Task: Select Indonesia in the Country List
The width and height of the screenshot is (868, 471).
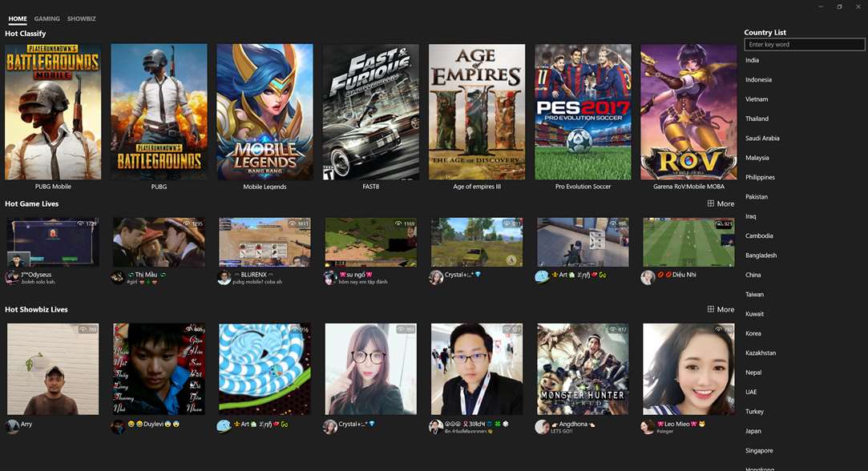Action: (758, 79)
